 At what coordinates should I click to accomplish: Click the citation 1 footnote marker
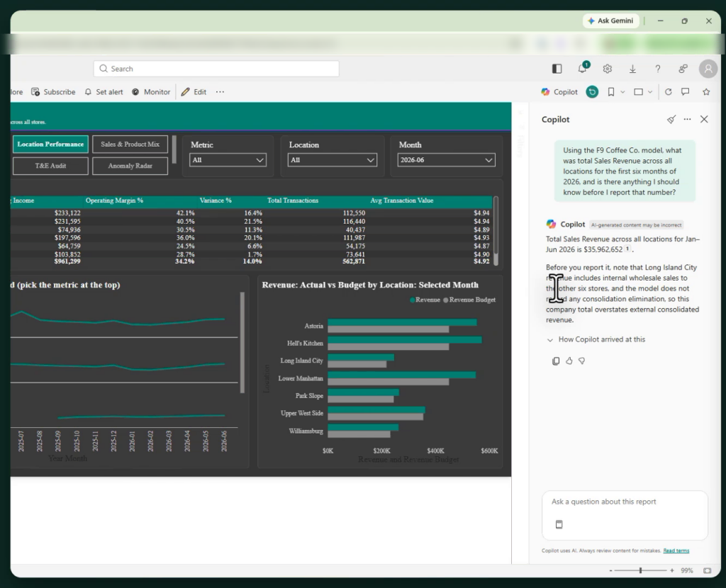click(627, 249)
